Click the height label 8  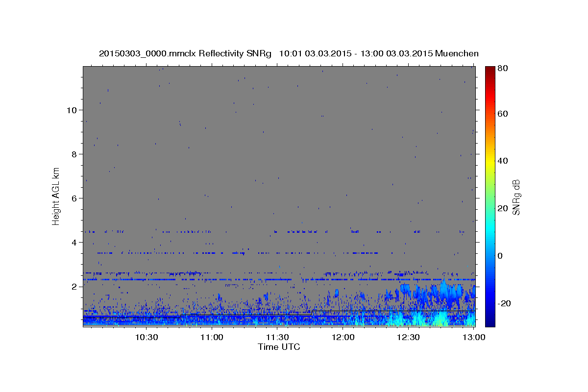click(74, 154)
